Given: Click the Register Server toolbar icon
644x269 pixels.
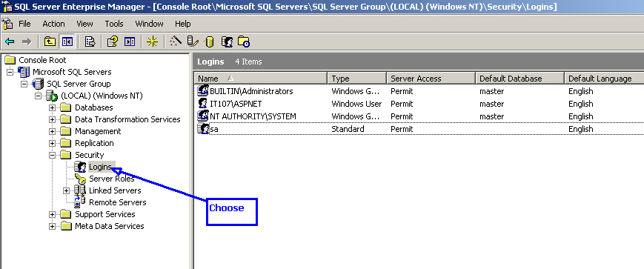Looking at the screenshot, I should [193, 41].
